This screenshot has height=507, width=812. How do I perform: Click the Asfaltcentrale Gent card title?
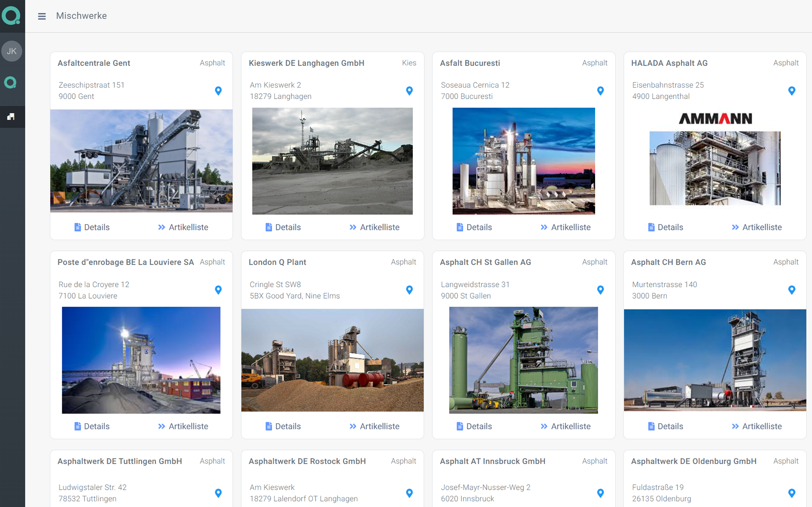94,63
